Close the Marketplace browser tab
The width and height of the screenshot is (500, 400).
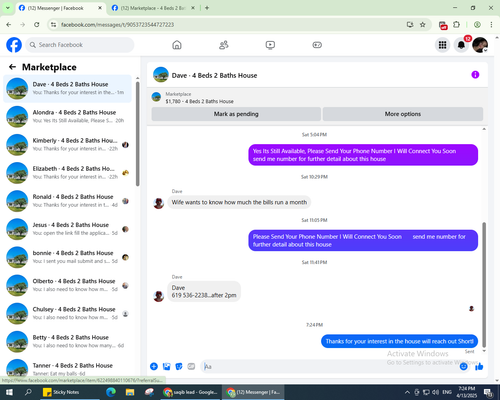pyautogui.click(x=193, y=8)
